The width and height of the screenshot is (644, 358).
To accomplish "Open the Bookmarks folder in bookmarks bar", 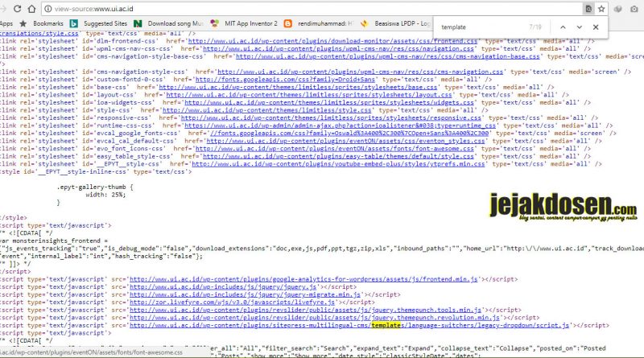I will (42, 23).
